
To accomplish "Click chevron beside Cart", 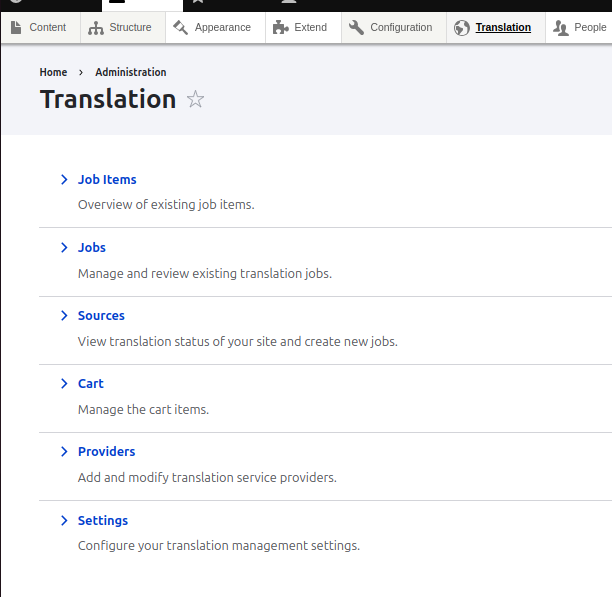I will click(64, 384).
